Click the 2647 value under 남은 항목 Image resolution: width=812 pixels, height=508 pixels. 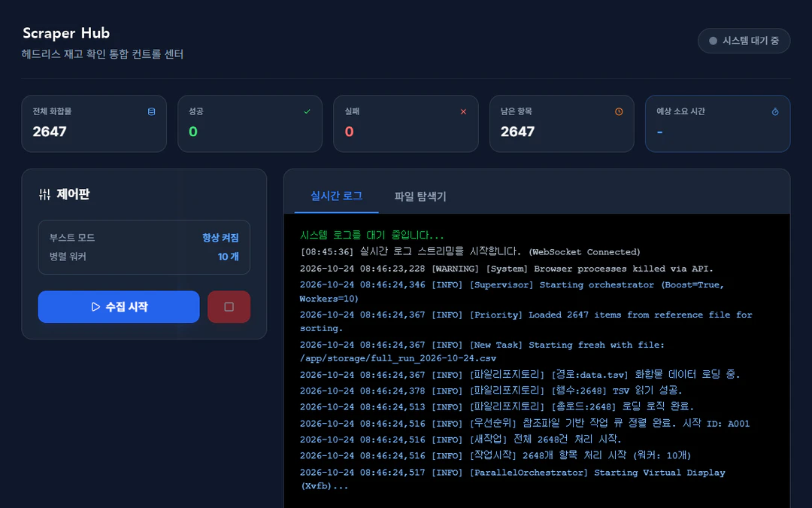pos(517,132)
